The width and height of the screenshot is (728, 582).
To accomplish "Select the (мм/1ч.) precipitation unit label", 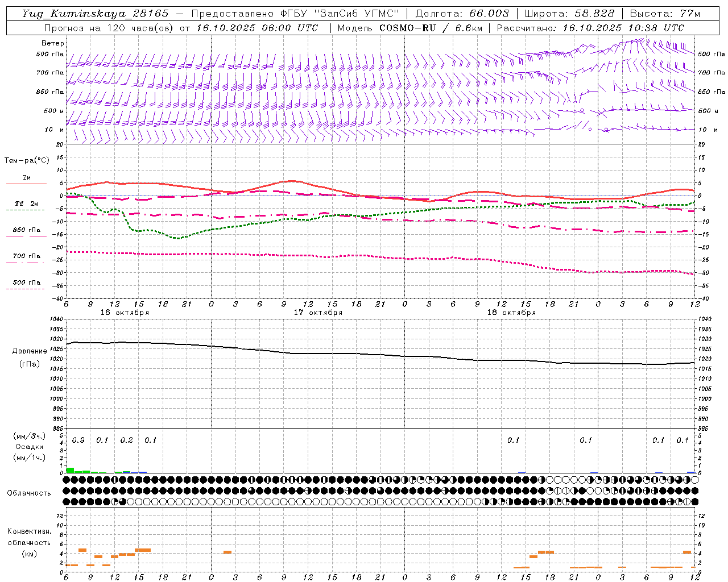I will tap(30, 458).
